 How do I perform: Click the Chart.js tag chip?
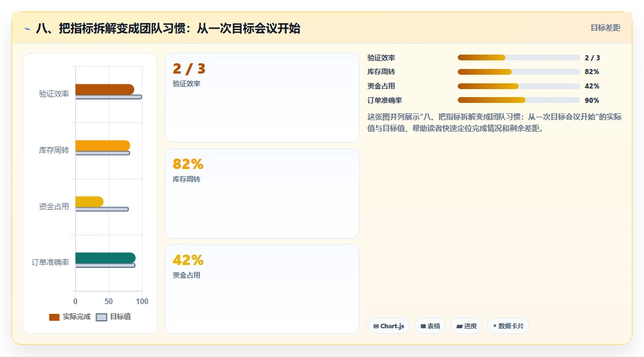(x=389, y=326)
